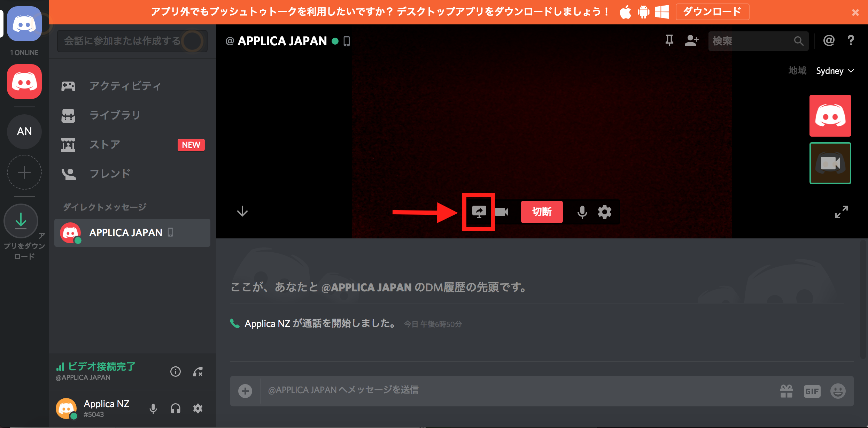Click ビデオ接続完了 status text
868x428 pixels.
pyautogui.click(x=102, y=366)
